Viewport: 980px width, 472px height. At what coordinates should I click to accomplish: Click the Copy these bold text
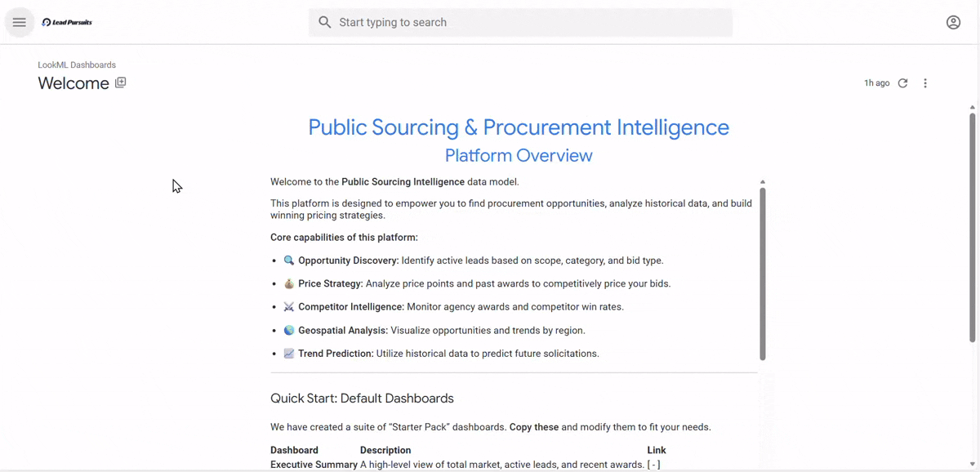click(x=534, y=427)
